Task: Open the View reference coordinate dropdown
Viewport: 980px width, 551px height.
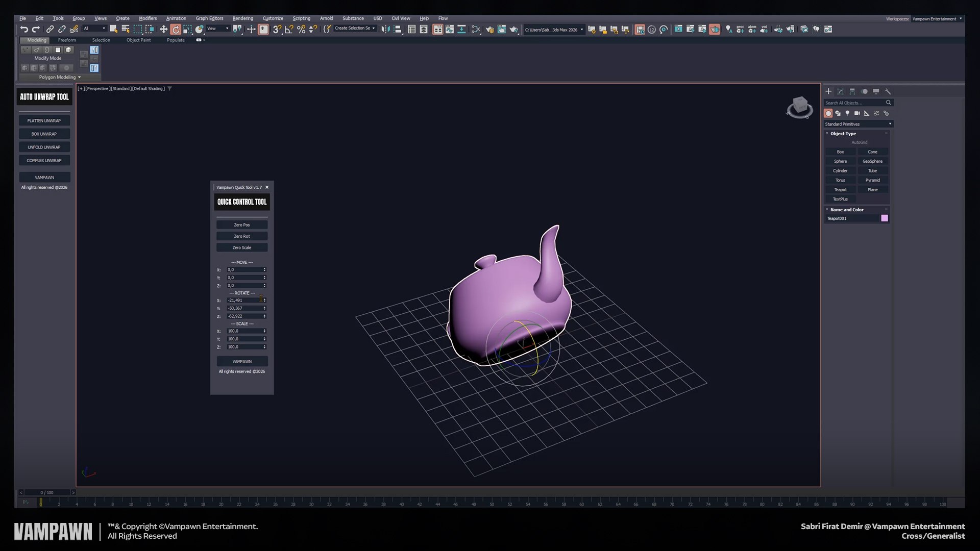Action: pos(218,29)
